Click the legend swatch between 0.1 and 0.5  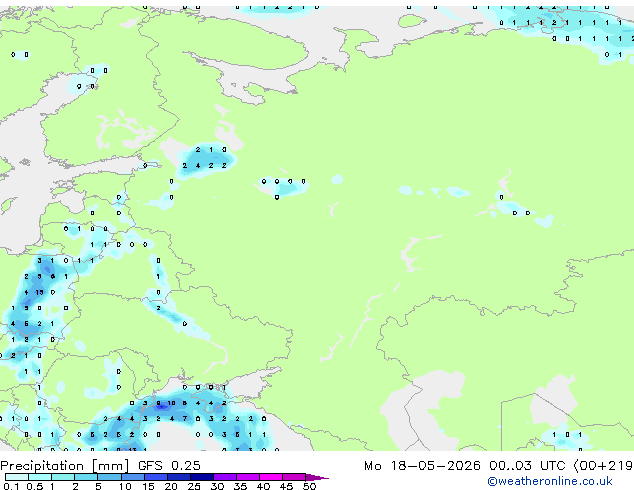tap(17, 477)
